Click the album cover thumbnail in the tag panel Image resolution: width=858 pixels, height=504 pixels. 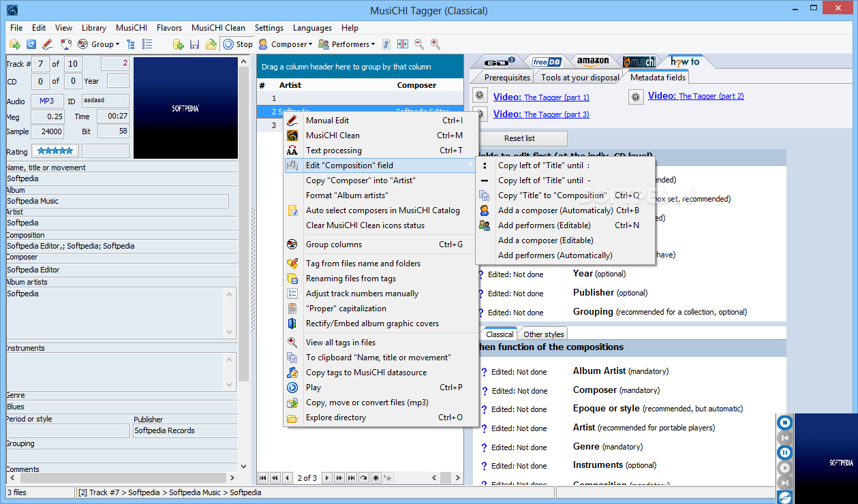(185, 108)
